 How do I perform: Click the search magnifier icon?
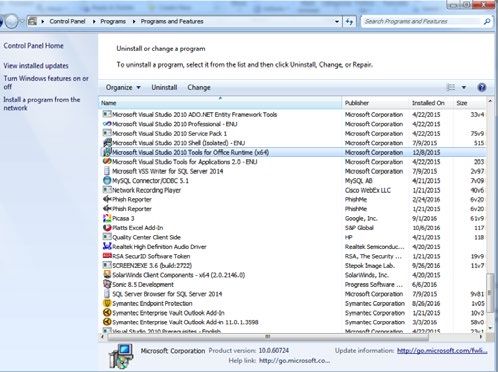(x=487, y=21)
